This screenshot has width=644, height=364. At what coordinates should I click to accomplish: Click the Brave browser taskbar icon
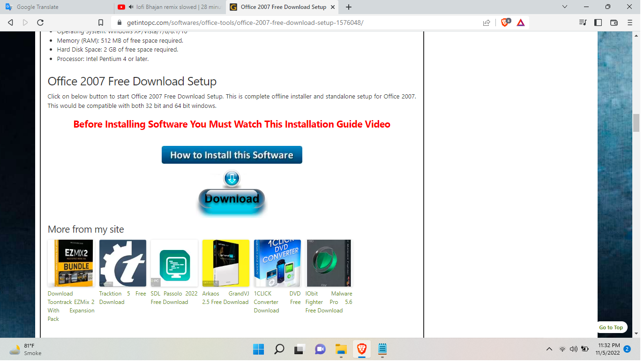point(361,349)
